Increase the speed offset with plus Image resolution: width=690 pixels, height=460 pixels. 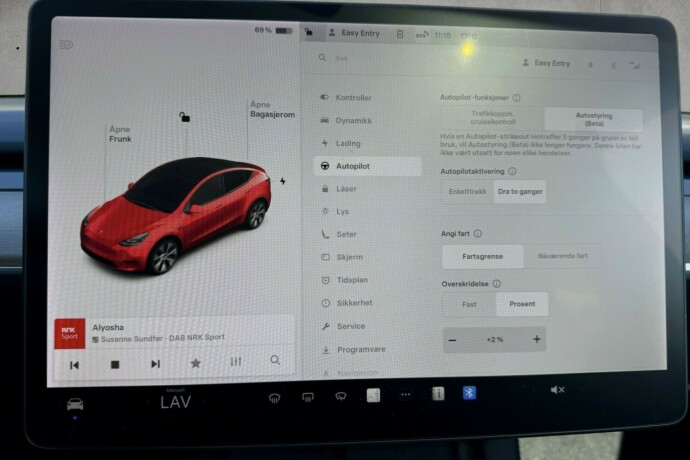coord(536,339)
